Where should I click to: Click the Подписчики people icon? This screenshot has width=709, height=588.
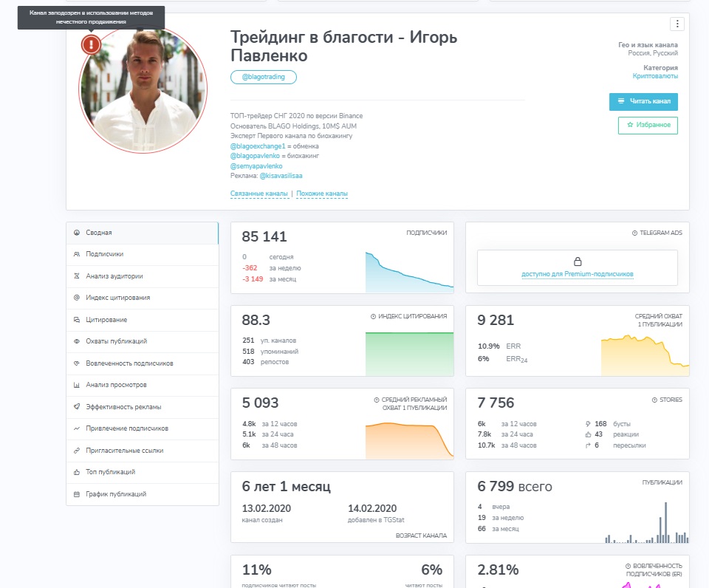pos(76,254)
